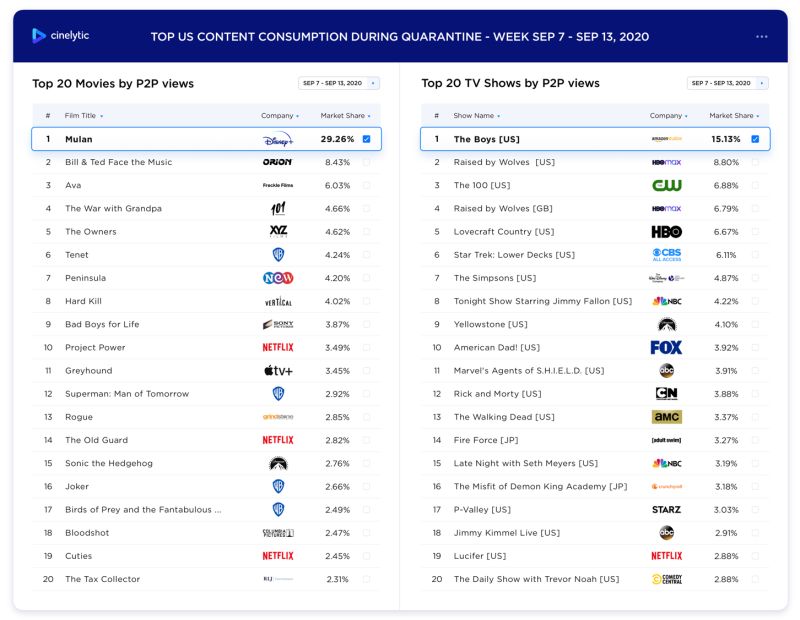The image size is (800, 620).
Task: Sort movies by Company column
Action: coord(280,116)
